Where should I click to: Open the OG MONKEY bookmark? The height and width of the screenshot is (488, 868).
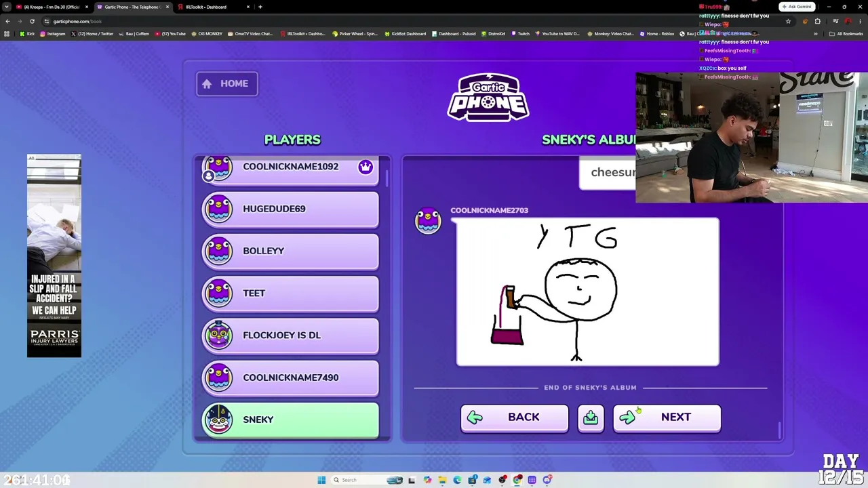pyautogui.click(x=206, y=34)
